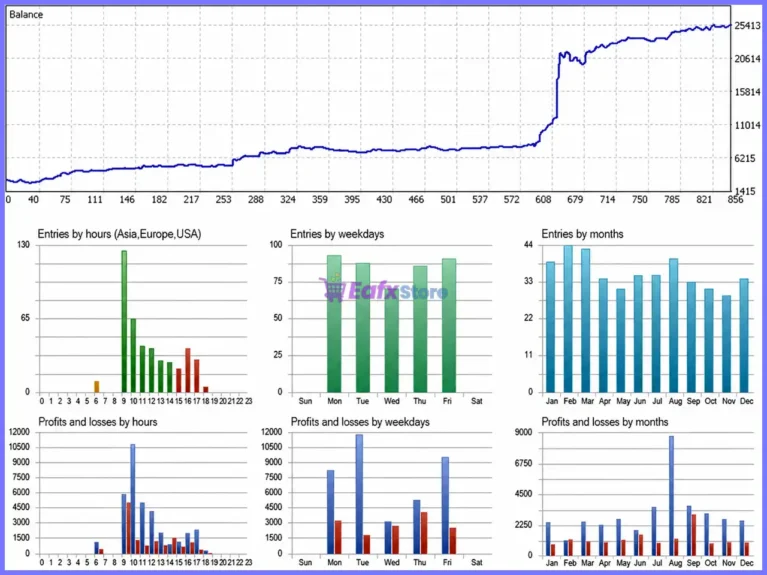The width and height of the screenshot is (767, 575).
Task: Select the 2250 value in Profits and losses by months
Action: [524, 525]
